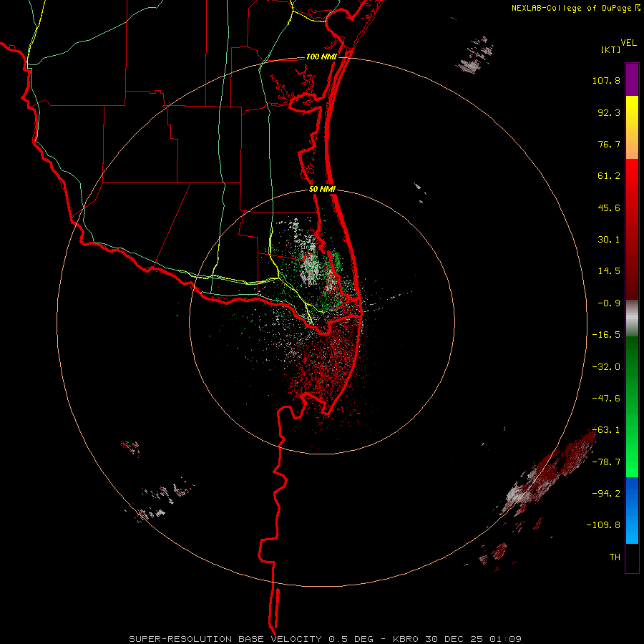Select the -94.2 velocity scale value

606,493
